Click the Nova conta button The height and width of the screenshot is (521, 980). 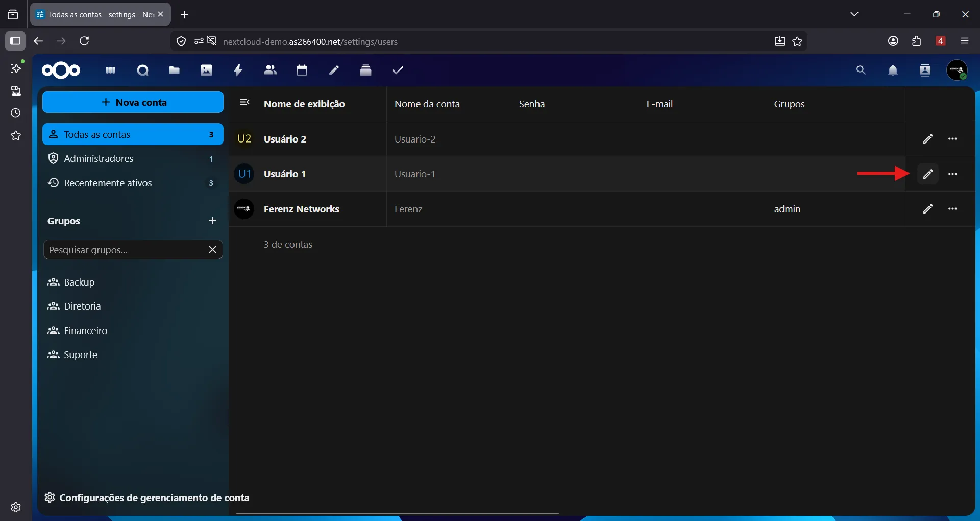133,102
